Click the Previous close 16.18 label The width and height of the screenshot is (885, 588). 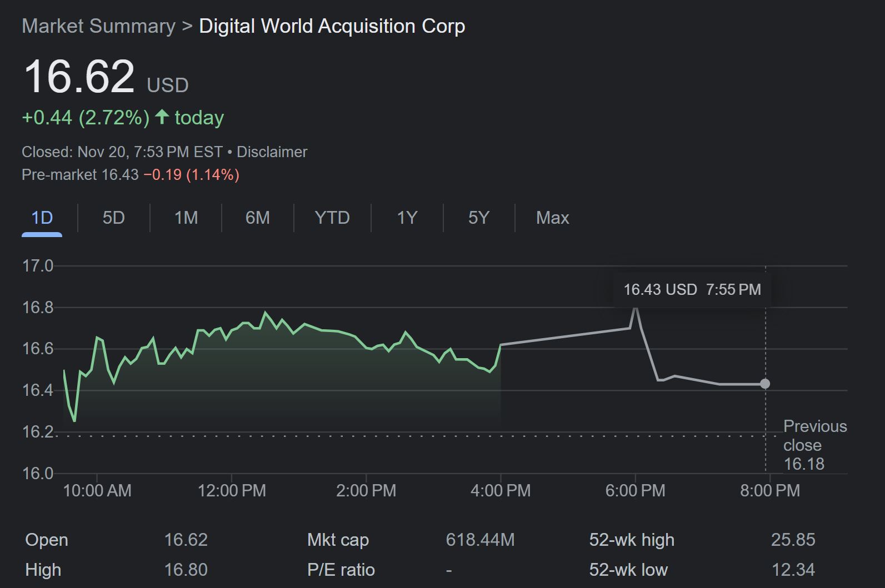click(815, 445)
